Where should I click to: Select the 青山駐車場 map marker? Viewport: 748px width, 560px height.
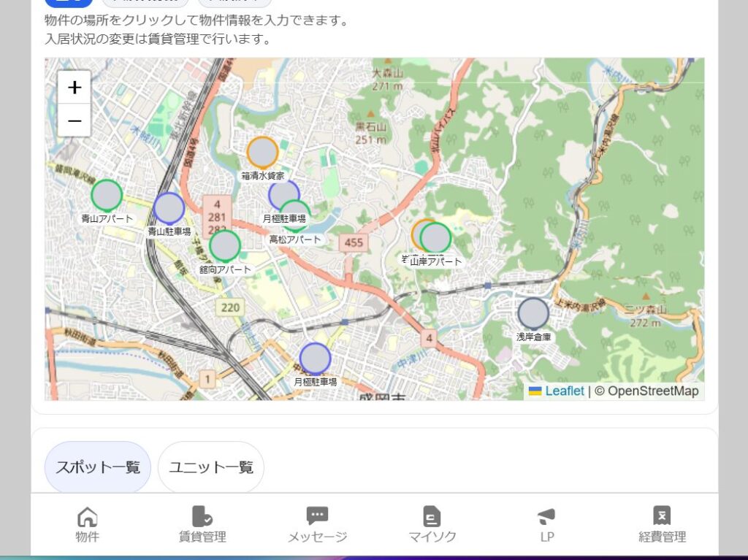[x=169, y=208]
